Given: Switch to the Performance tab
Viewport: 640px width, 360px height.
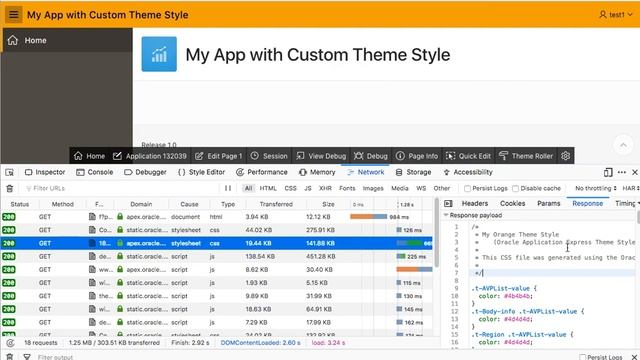Looking at the screenshot, I should click(262, 172).
